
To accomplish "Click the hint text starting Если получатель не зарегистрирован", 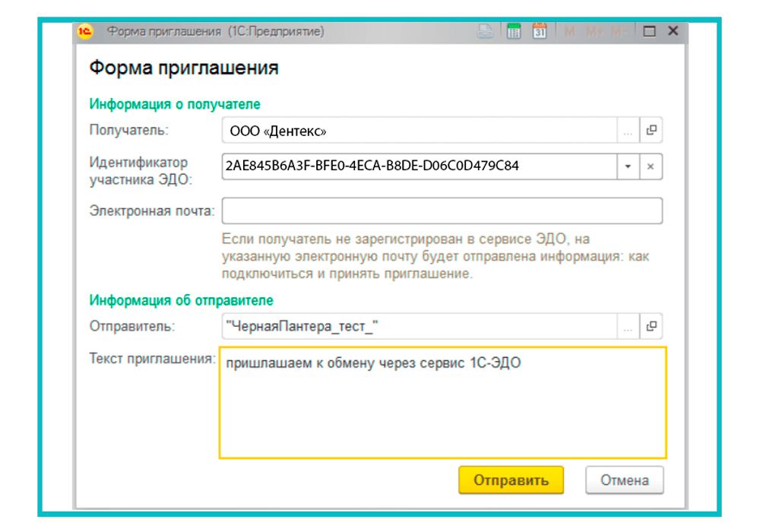I will [x=435, y=256].
